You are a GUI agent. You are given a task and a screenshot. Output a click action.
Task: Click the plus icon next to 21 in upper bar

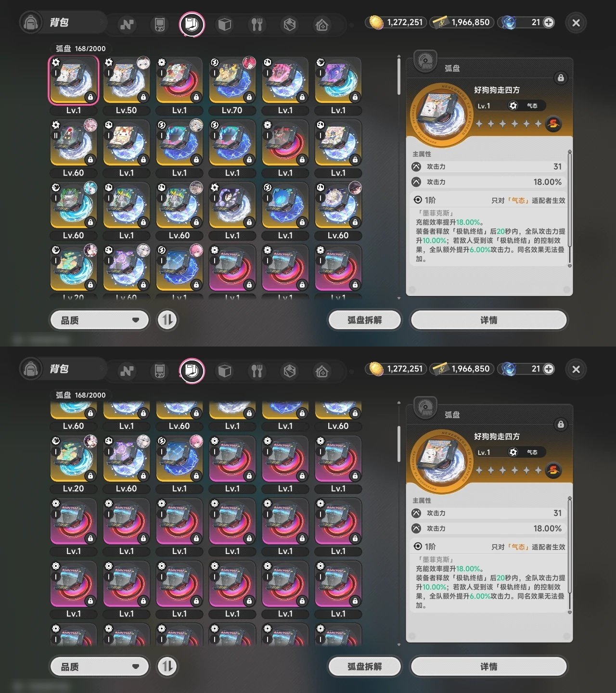click(x=549, y=22)
